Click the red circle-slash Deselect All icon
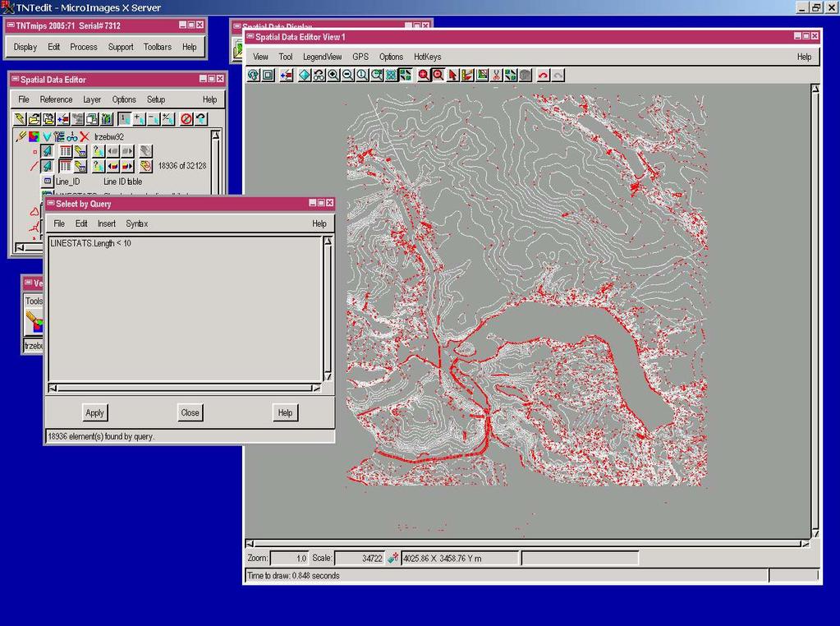 [x=186, y=118]
